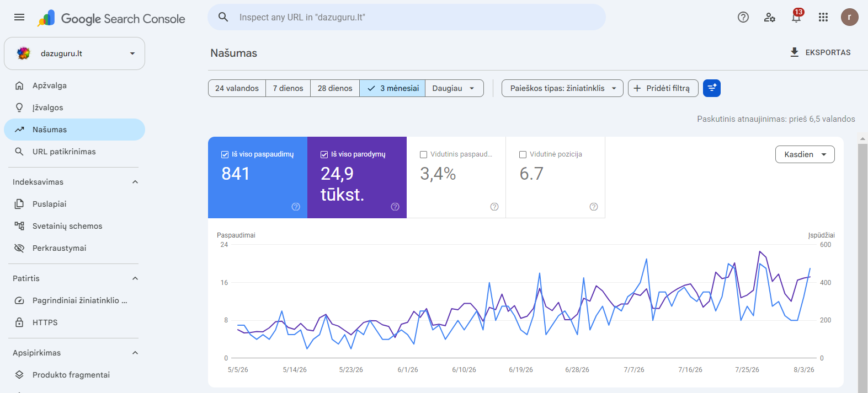
Task: Open Puslapiai in the sidebar
Action: [x=74, y=204]
